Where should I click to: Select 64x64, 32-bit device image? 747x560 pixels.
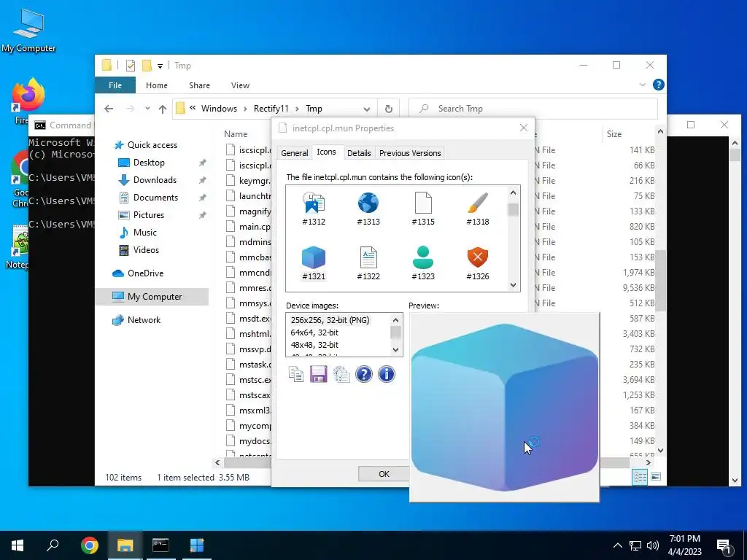314,332
